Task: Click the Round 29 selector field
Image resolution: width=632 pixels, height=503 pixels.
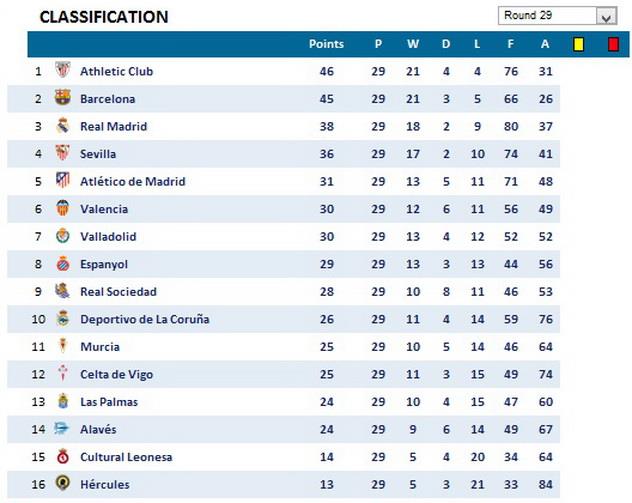Action: tap(546, 16)
